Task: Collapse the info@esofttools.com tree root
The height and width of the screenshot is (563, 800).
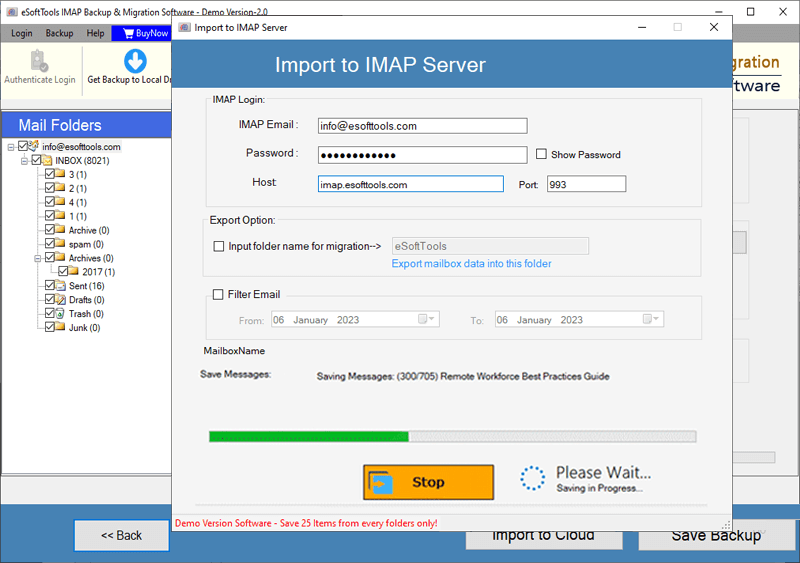Action: pyautogui.click(x=11, y=148)
